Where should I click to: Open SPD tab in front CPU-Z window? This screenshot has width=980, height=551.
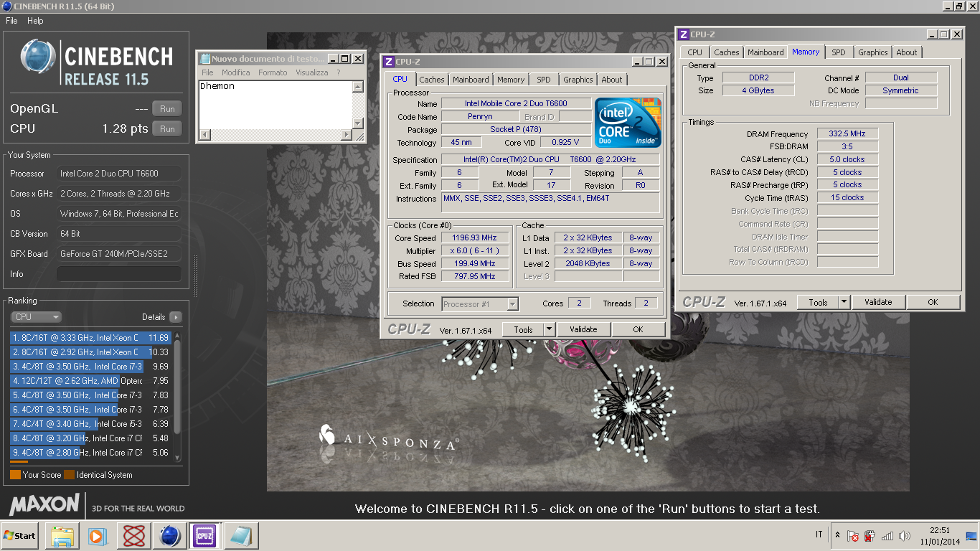coord(544,80)
